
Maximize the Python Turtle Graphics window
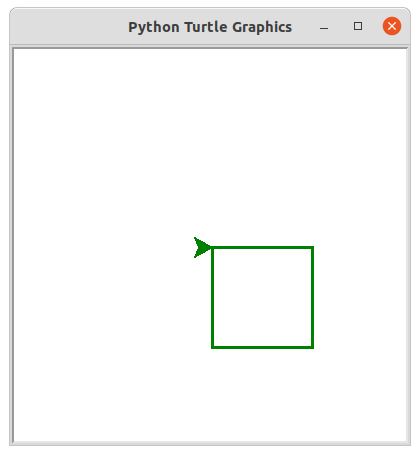tap(358, 26)
